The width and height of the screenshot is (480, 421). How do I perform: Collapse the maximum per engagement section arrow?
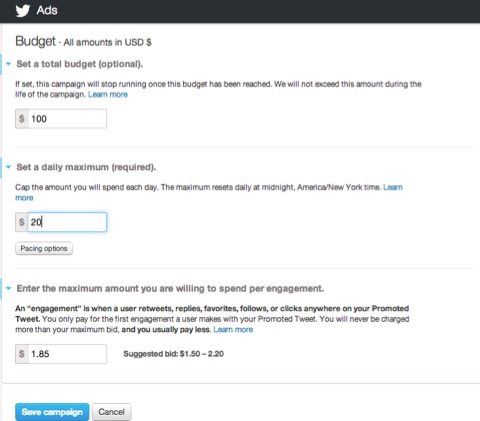pyautogui.click(x=9, y=288)
